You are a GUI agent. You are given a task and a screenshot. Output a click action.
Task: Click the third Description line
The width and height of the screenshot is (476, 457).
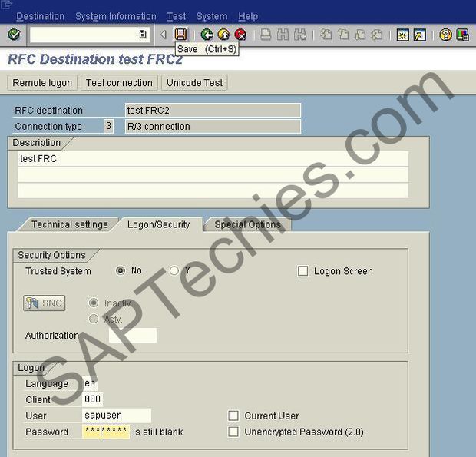pyautogui.click(x=213, y=190)
